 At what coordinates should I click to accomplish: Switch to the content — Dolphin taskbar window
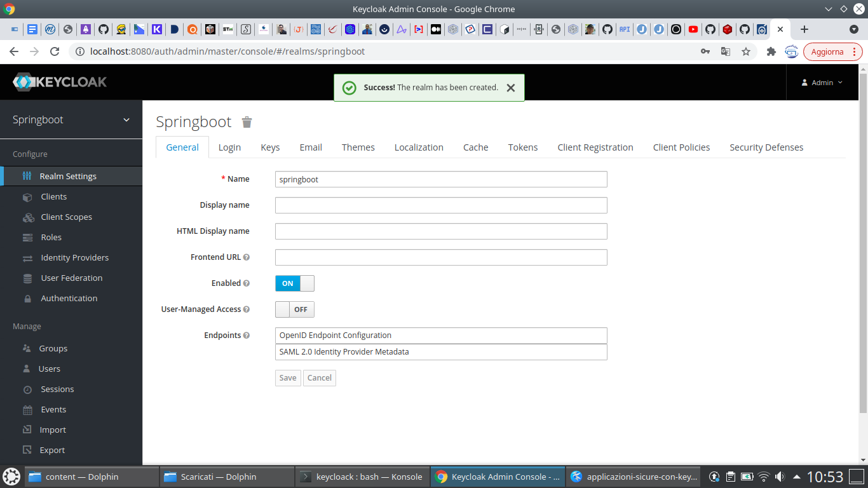tap(92, 477)
